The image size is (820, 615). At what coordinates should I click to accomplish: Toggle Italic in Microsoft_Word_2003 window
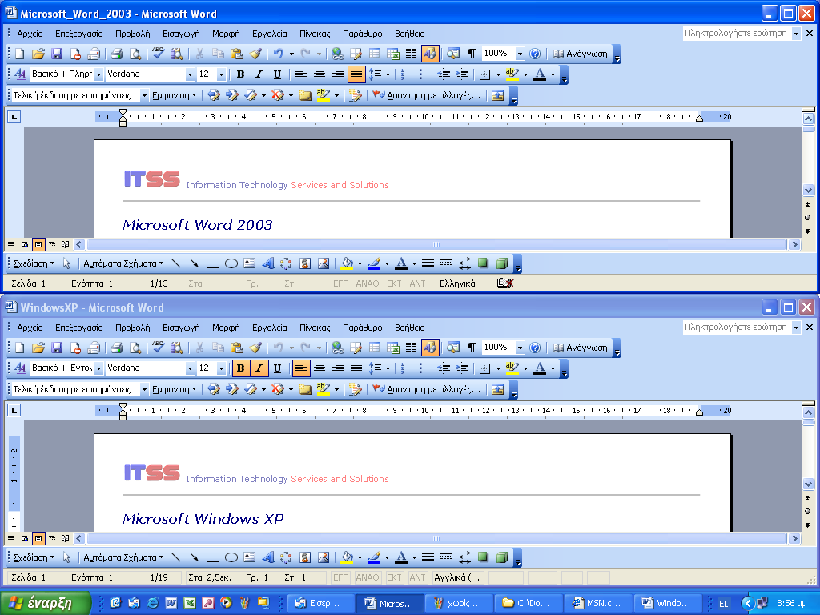tap(259, 74)
